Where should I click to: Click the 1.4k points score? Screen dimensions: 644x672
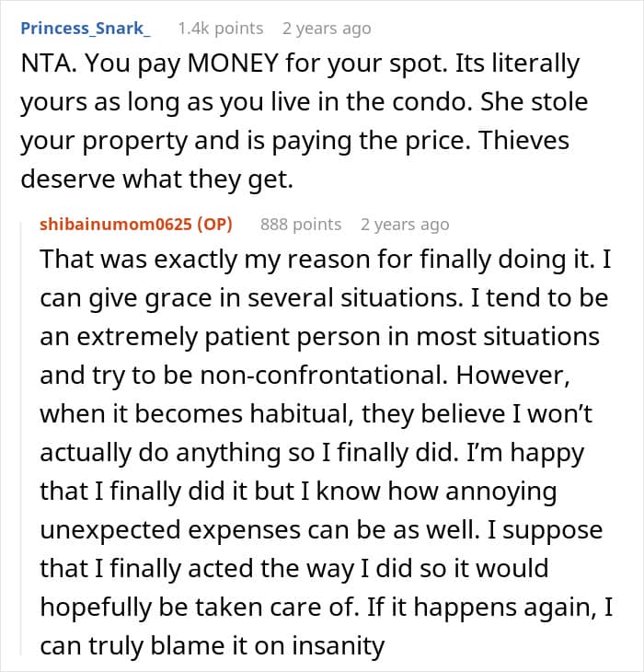point(220,29)
